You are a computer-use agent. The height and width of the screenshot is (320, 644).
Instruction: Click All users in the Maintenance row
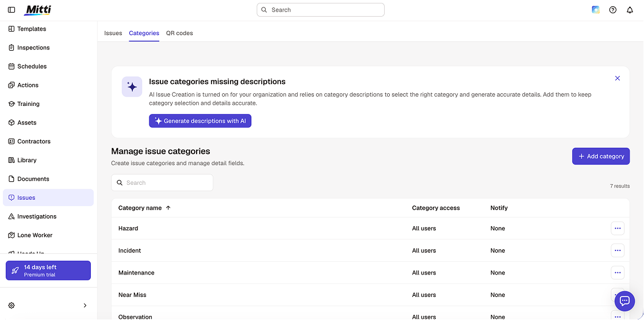pos(424,273)
